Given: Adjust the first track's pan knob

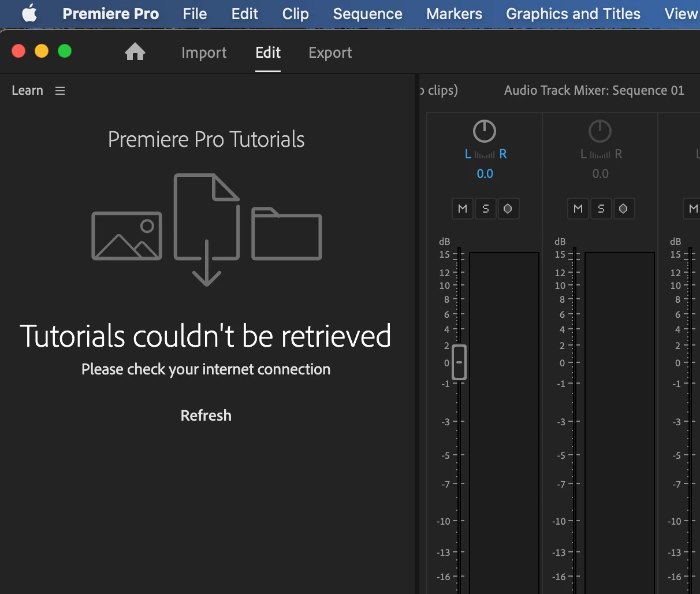Looking at the screenshot, I should click(485, 131).
